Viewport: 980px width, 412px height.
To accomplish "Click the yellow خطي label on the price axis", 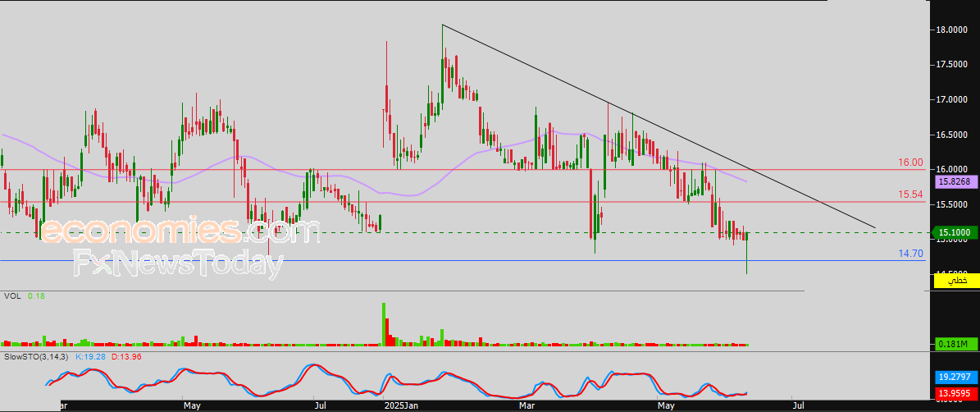I will click(x=955, y=282).
